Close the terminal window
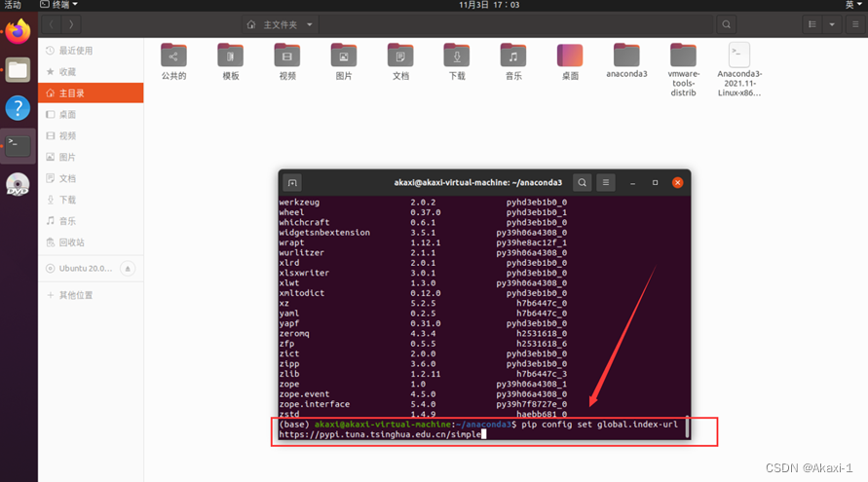The height and width of the screenshot is (482, 868). [678, 183]
